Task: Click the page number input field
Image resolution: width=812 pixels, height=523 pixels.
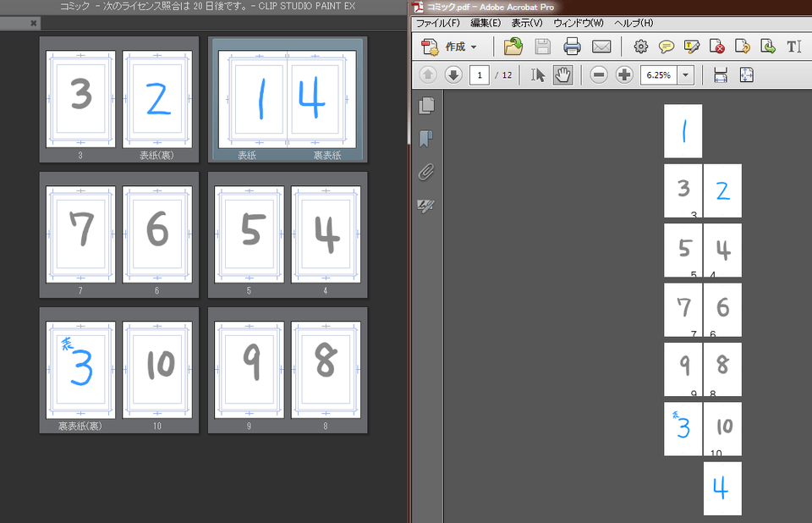Action: (480, 75)
